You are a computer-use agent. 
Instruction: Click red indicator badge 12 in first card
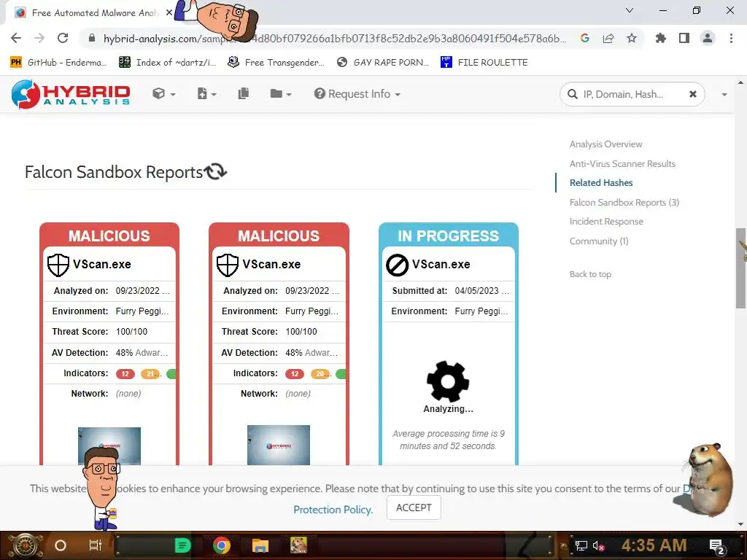[125, 374]
